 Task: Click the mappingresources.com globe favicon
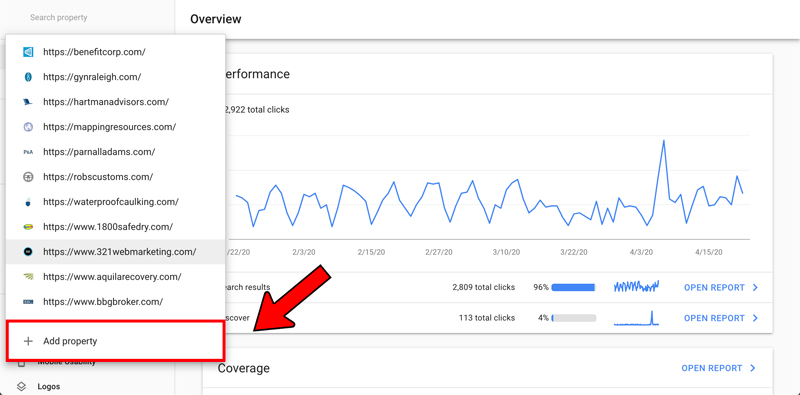28,127
